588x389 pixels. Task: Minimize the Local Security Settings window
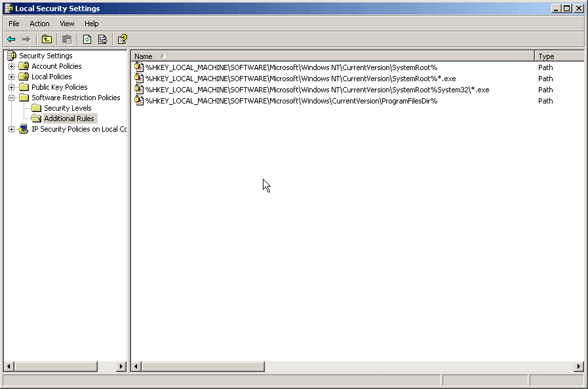pyautogui.click(x=556, y=9)
